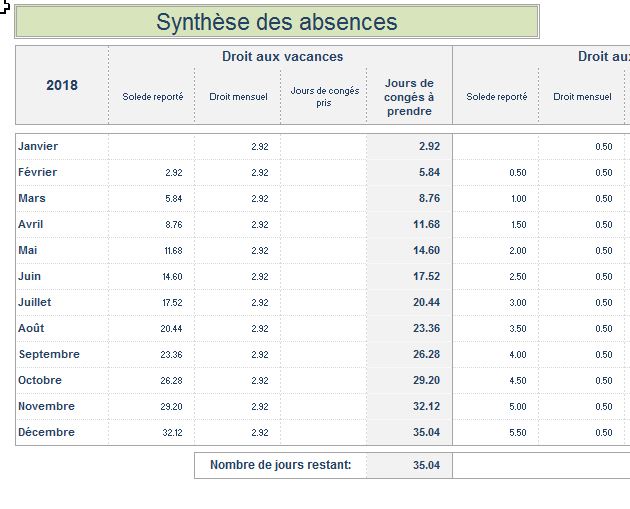This screenshot has height=509, width=630.
Task: Select the "Nombre de jours restant:" label
Action: coord(280,465)
